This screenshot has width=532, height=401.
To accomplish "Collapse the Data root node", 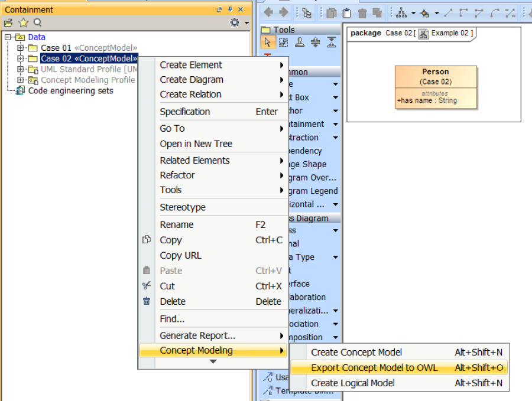I will click(8, 37).
